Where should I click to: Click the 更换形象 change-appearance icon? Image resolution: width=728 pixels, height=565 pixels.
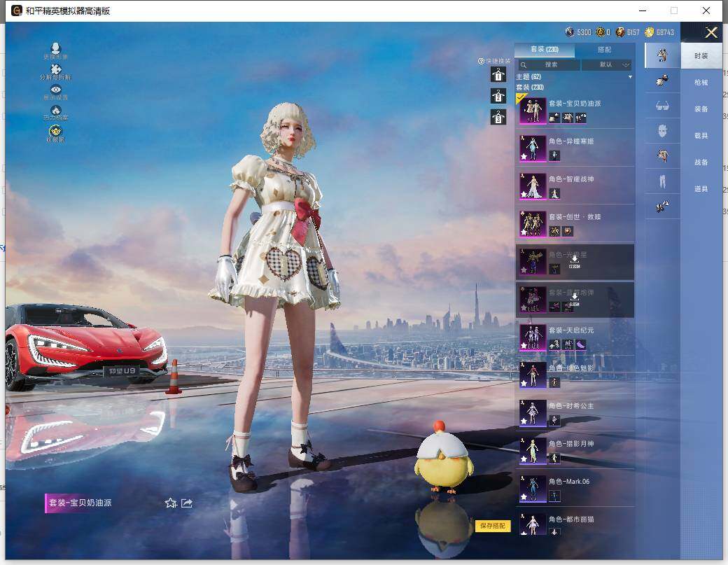click(55, 49)
